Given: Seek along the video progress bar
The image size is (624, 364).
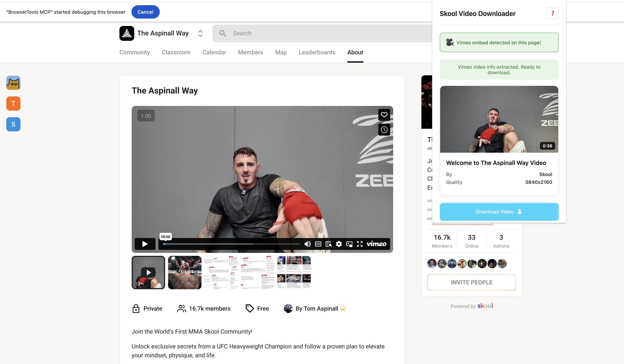Looking at the screenshot, I should click(x=231, y=244).
